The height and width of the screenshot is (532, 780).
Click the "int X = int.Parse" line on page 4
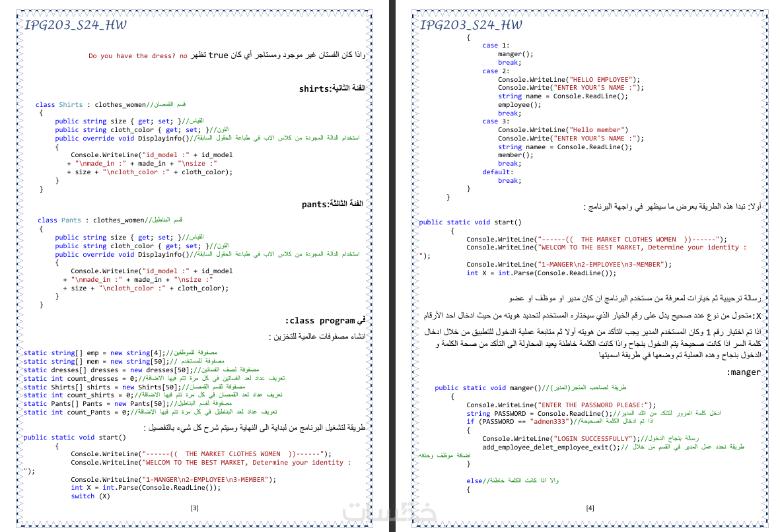click(x=541, y=273)
